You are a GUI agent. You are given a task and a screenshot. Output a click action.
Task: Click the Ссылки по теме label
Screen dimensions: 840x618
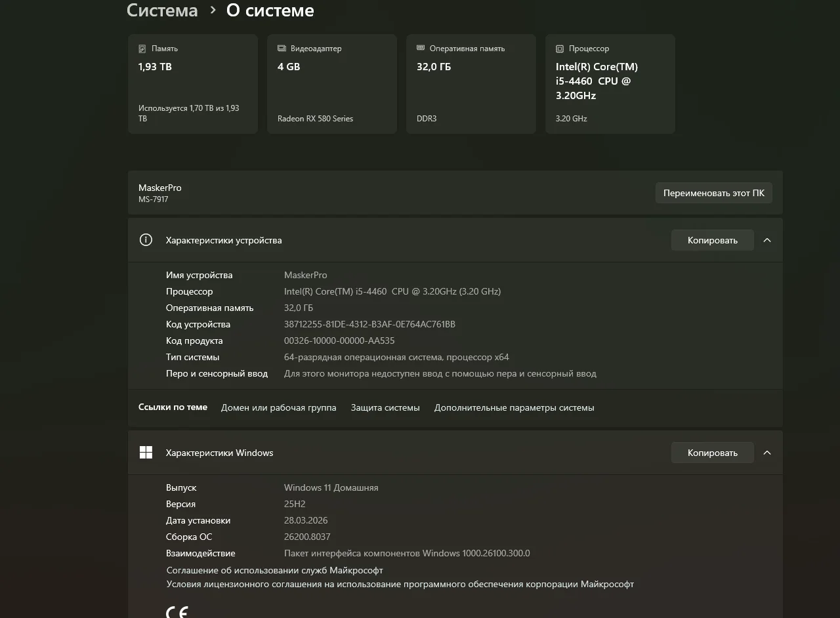(173, 407)
